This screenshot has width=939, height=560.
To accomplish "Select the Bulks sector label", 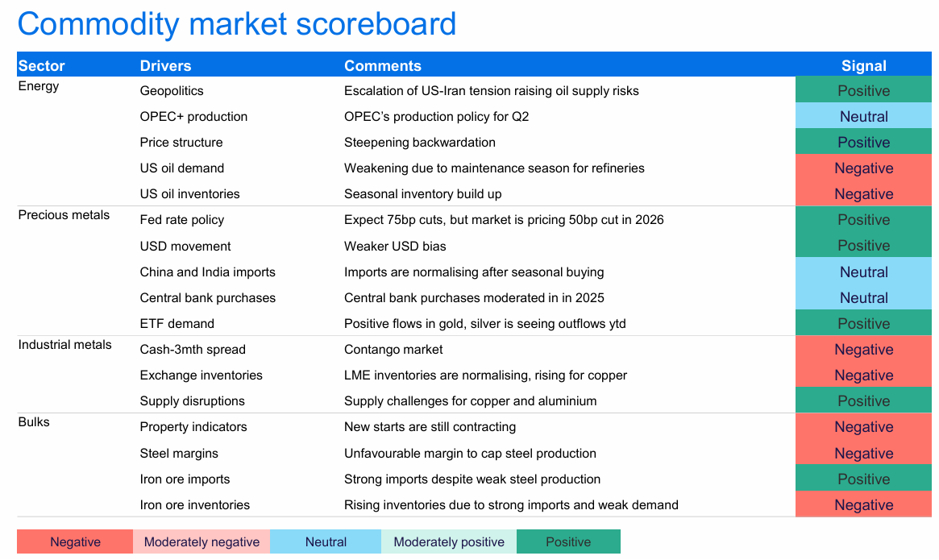I will pyautogui.click(x=34, y=422).
